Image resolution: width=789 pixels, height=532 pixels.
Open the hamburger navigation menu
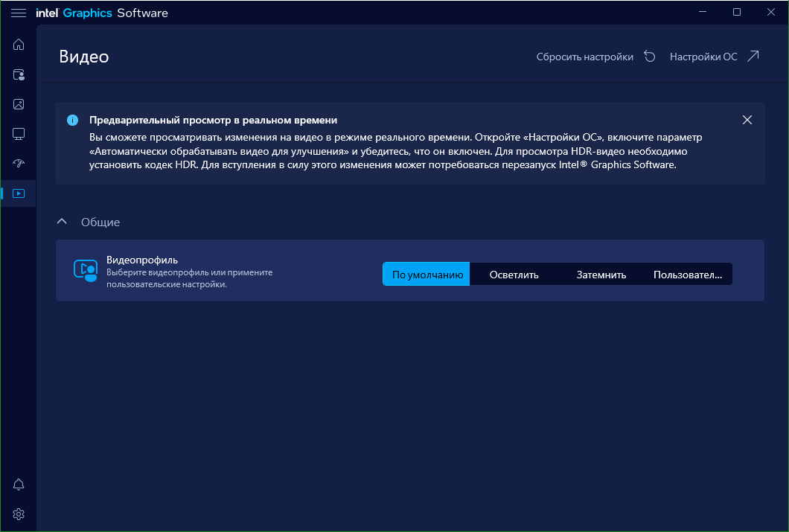(x=19, y=13)
